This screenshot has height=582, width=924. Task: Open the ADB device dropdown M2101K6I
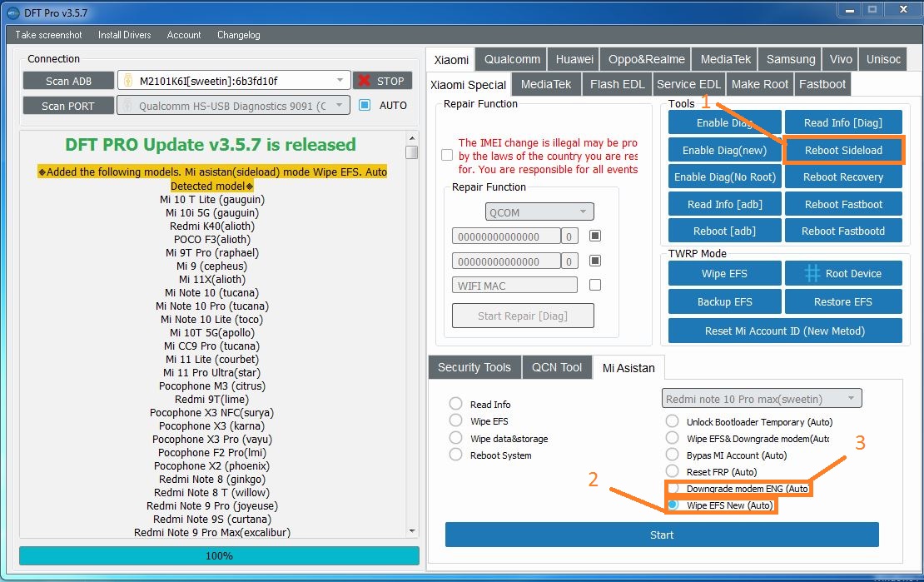(234, 81)
